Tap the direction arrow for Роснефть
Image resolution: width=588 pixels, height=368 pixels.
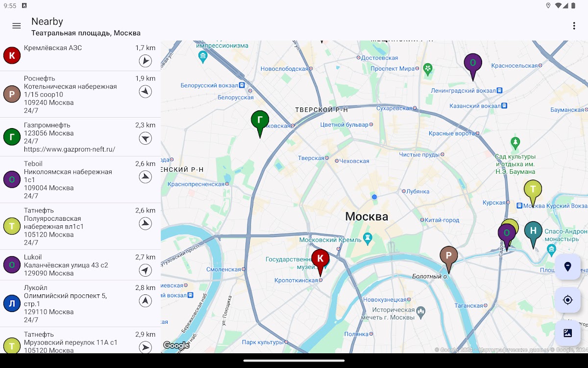145,92
